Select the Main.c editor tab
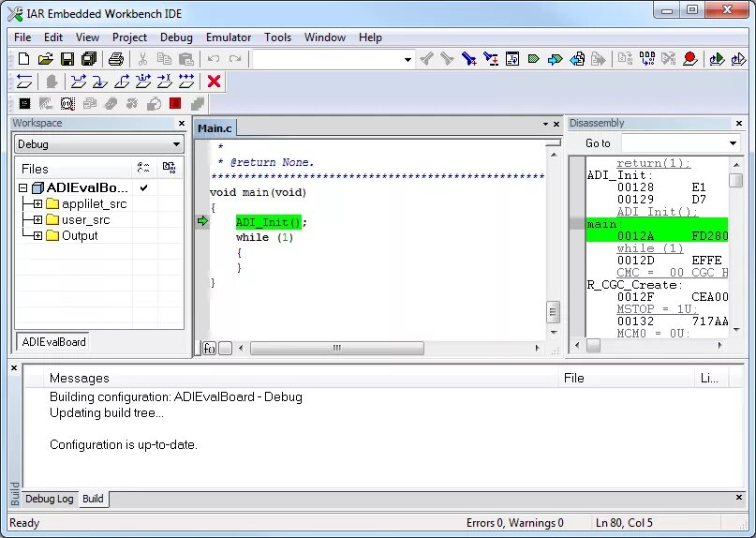Image resolution: width=756 pixels, height=538 pixels. tap(215, 128)
